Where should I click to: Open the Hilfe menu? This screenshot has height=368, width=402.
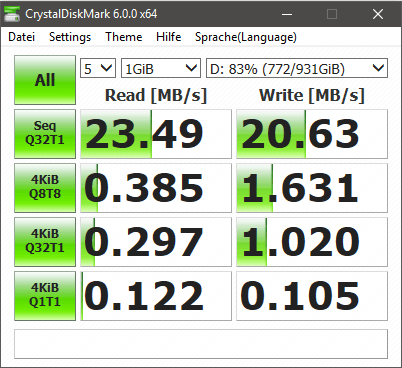coord(169,37)
